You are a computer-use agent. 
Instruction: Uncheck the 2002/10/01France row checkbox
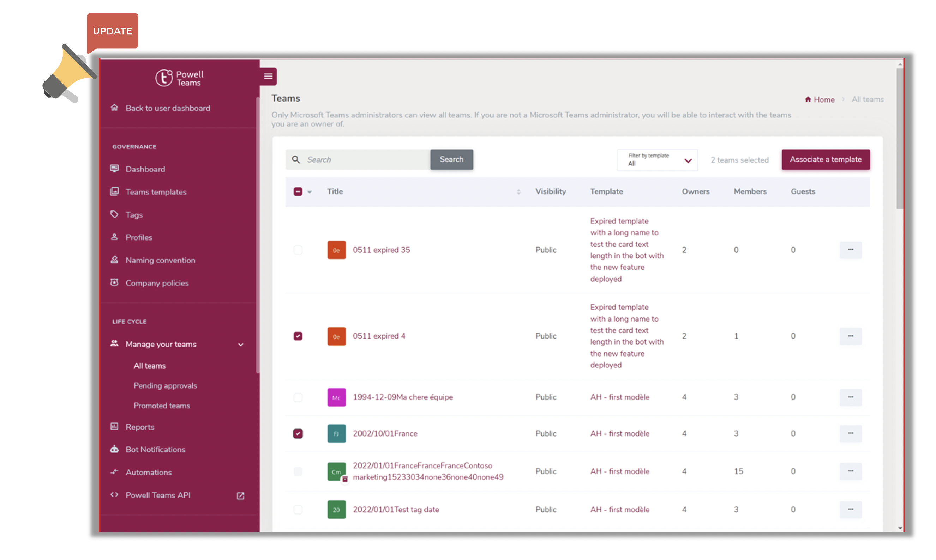pos(298,434)
